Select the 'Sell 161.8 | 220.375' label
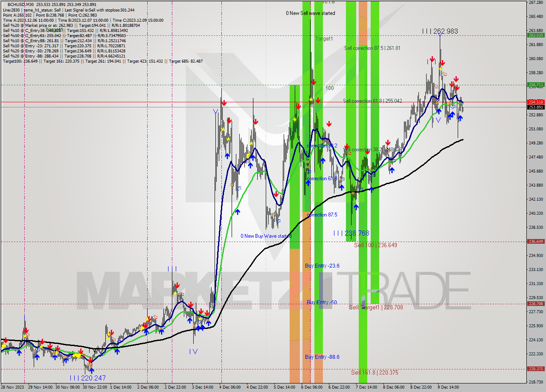Screen dimensions: 546x392 coord(375,372)
